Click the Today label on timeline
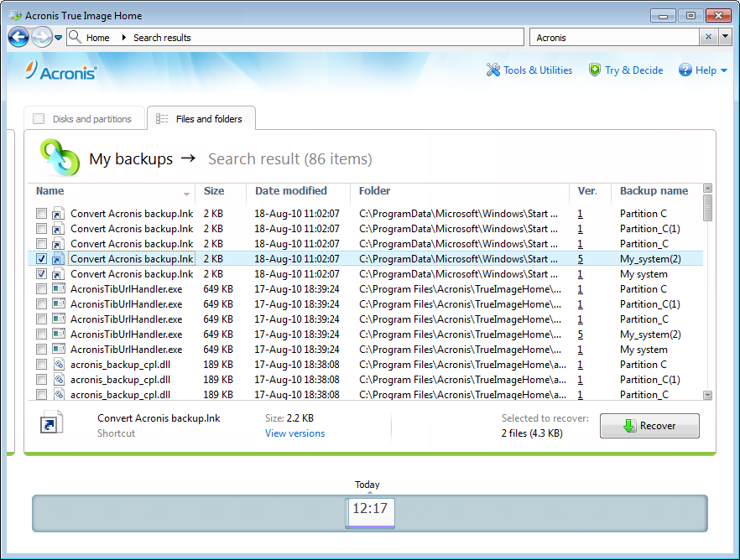This screenshot has width=740, height=560. pos(367,485)
